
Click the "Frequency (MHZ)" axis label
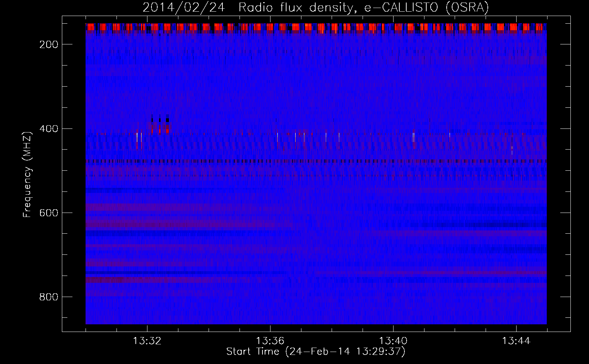(x=27, y=174)
